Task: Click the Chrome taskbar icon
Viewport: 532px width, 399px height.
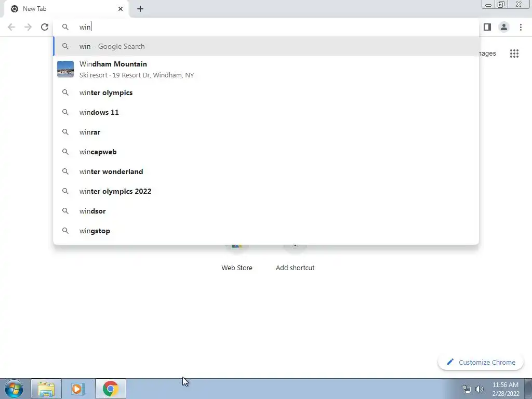Action: tap(110, 389)
